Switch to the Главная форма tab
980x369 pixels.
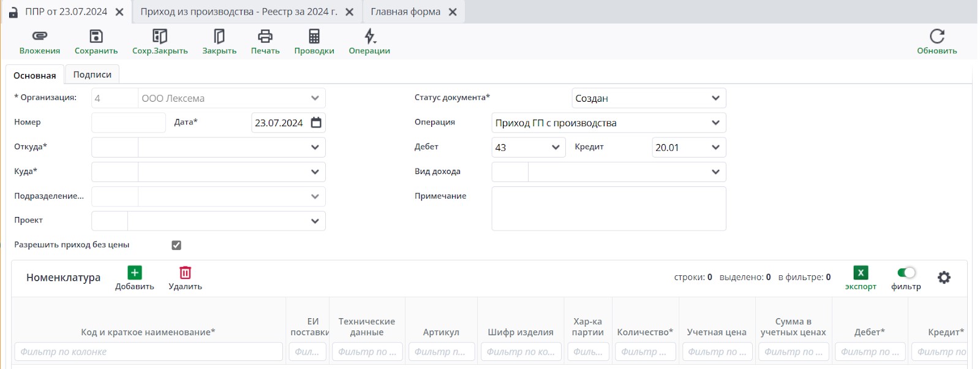click(x=405, y=12)
